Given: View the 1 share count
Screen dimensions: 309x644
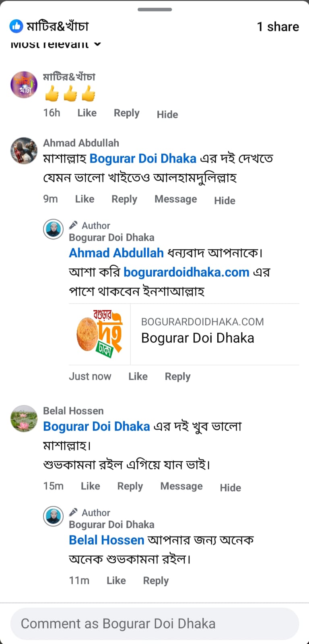Looking at the screenshot, I should pos(278,27).
